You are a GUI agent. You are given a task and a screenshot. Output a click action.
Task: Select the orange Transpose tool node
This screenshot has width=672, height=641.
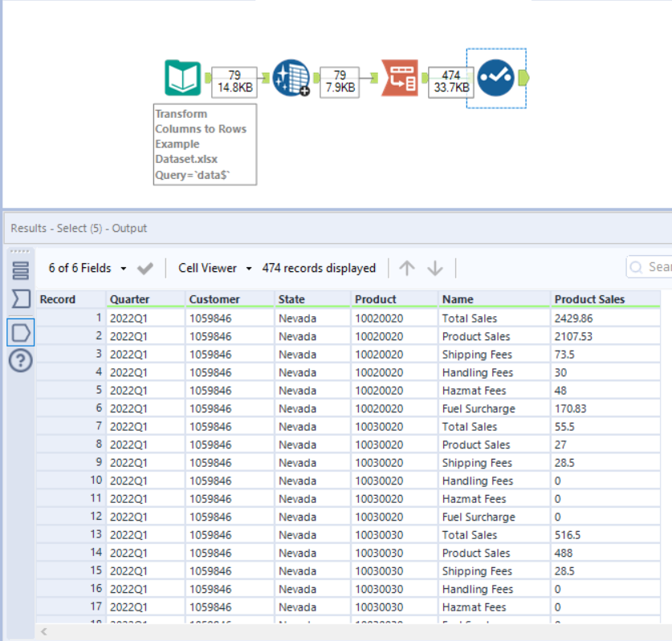(399, 78)
